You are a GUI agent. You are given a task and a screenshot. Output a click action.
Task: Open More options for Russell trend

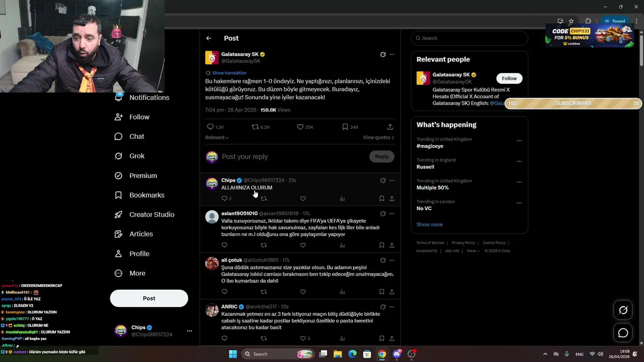point(519,161)
